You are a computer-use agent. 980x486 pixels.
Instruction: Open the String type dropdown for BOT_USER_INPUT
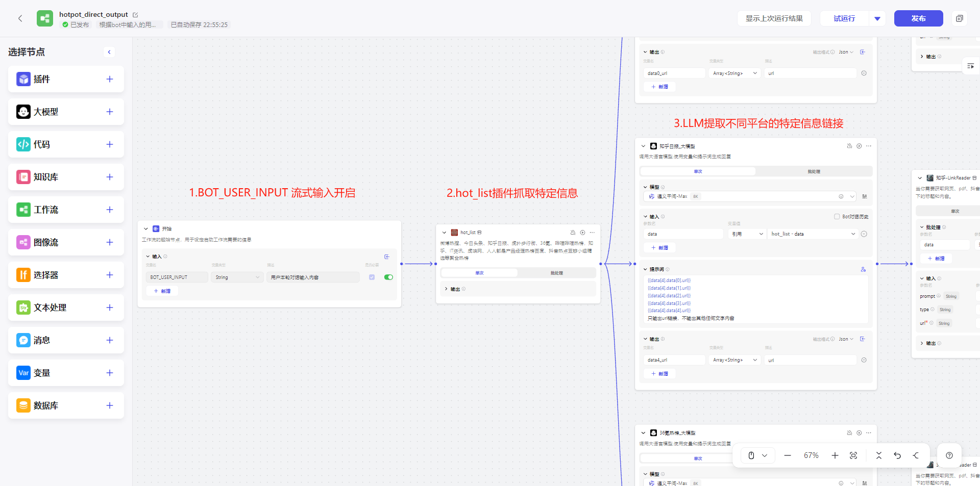click(x=237, y=277)
